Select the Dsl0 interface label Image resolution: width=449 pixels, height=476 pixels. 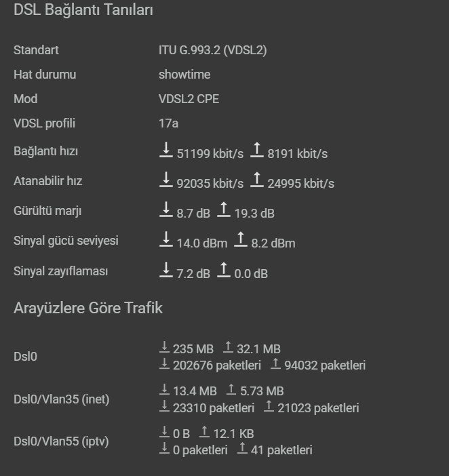(25, 357)
